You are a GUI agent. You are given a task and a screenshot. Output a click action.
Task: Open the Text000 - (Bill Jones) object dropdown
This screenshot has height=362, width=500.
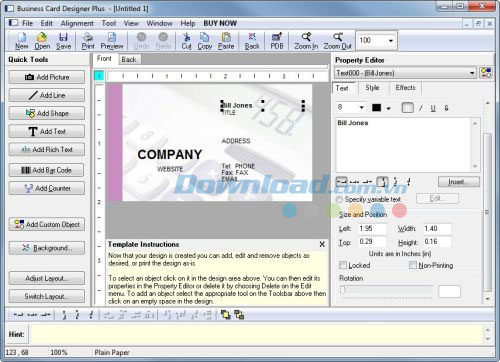pyautogui.click(x=472, y=73)
